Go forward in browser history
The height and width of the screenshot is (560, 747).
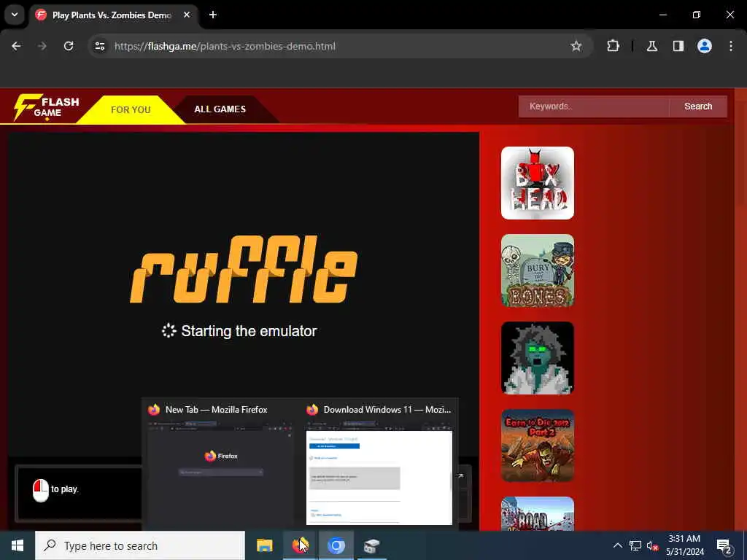click(x=42, y=46)
